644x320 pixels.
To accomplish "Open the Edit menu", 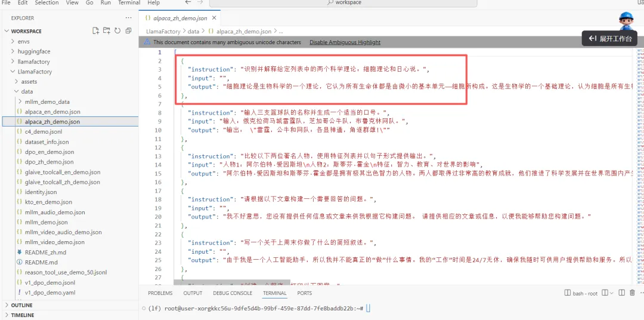I will coord(23,2).
